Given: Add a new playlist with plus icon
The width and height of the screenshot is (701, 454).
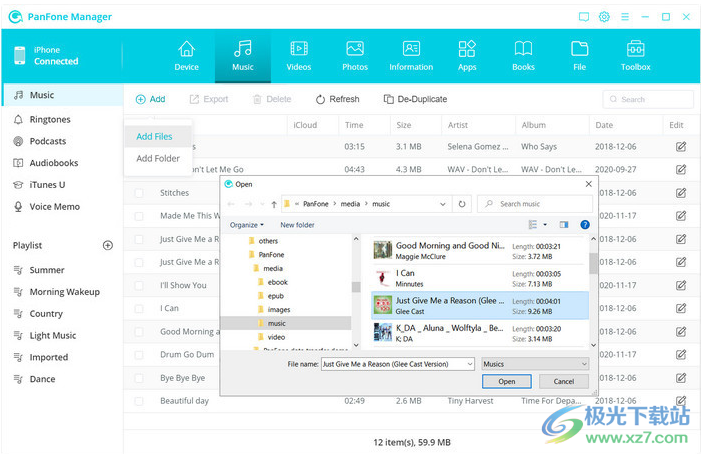Looking at the screenshot, I should (108, 245).
